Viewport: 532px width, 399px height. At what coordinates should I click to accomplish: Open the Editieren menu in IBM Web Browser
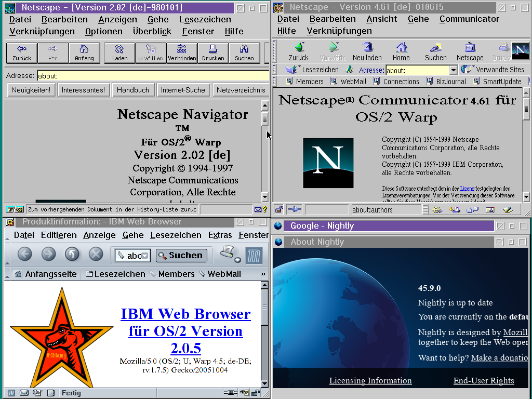pos(59,235)
